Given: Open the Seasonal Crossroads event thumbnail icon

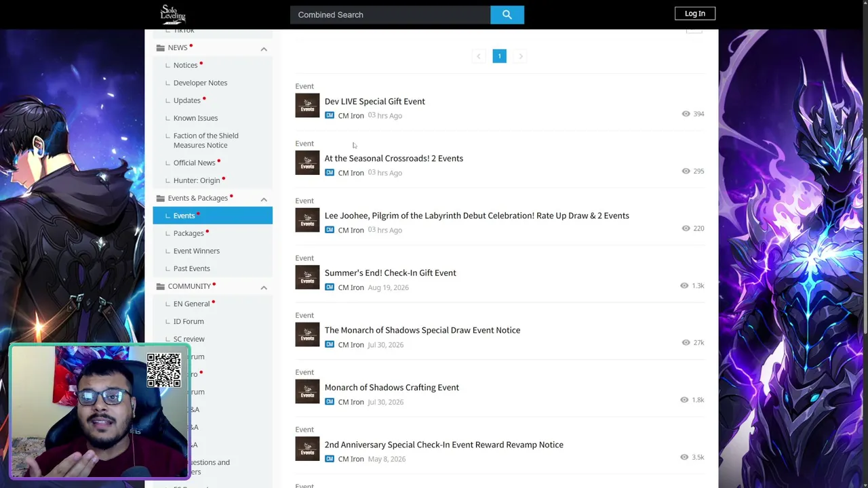Looking at the screenshot, I should [307, 163].
